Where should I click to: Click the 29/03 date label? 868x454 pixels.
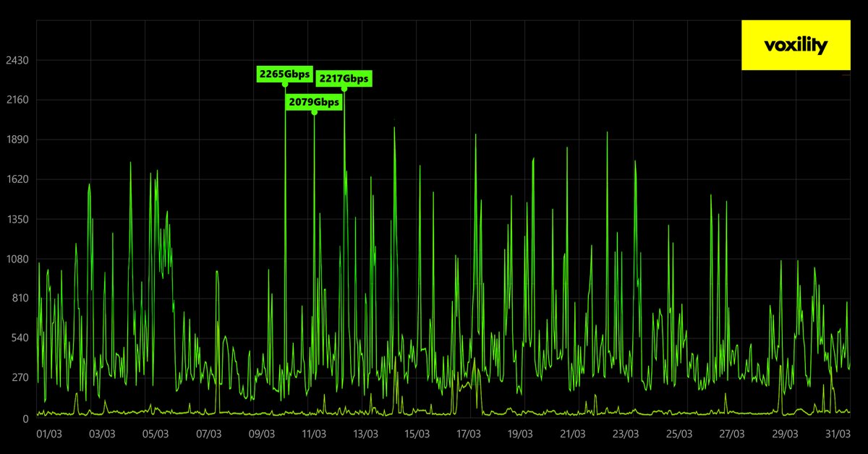[x=785, y=434]
